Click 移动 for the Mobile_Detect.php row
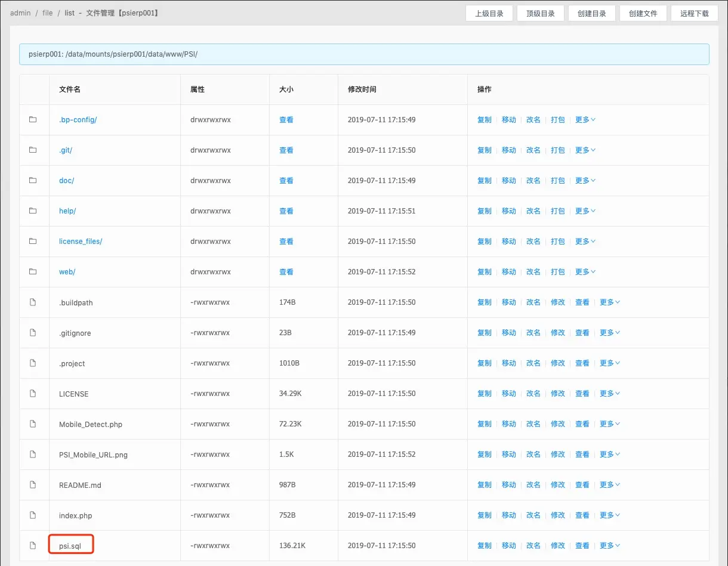 [509, 424]
